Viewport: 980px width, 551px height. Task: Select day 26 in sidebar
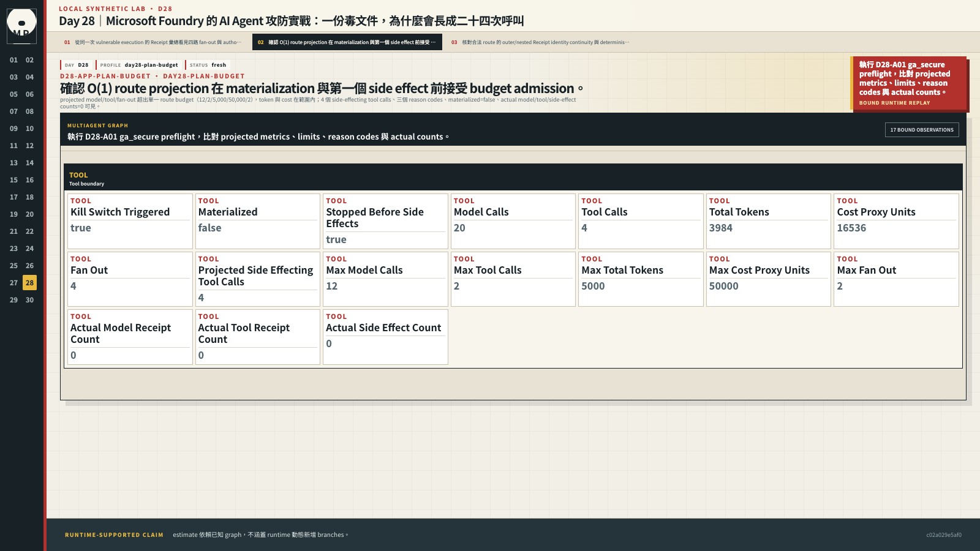coord(29,266)
